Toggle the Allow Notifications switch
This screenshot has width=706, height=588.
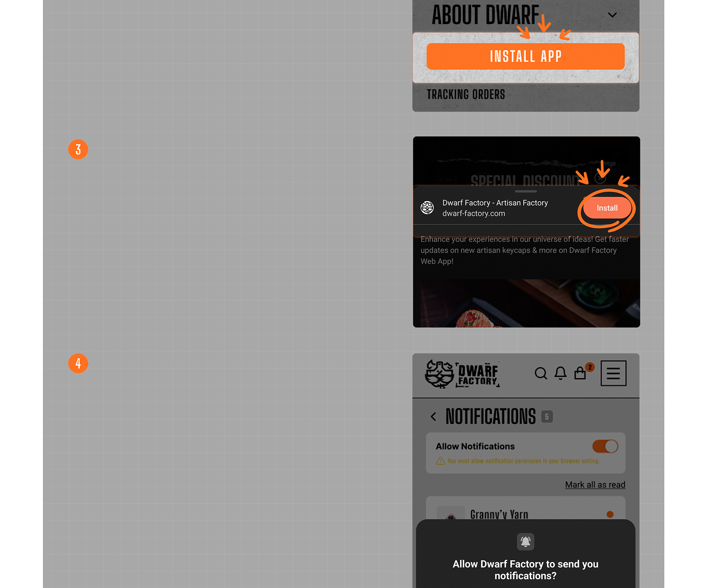coord(605,446)
